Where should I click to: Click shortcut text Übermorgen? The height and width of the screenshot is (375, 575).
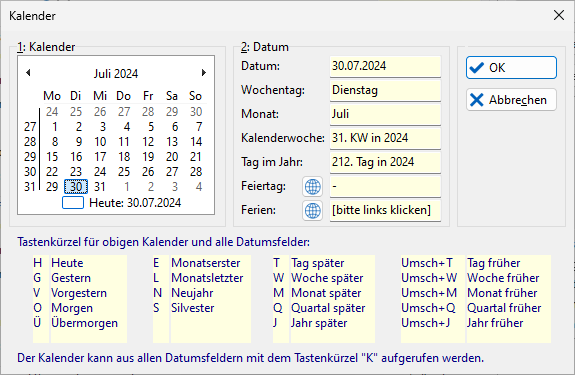(84, 323)
